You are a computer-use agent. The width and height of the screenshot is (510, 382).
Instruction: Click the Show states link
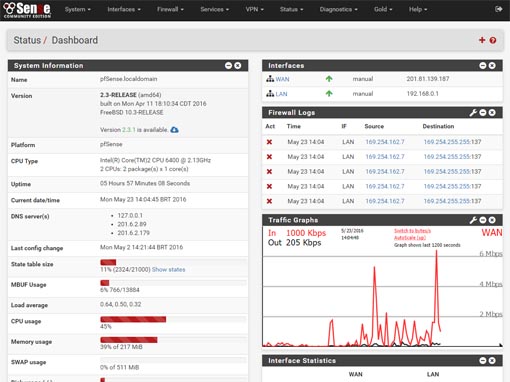click(168, 270)
